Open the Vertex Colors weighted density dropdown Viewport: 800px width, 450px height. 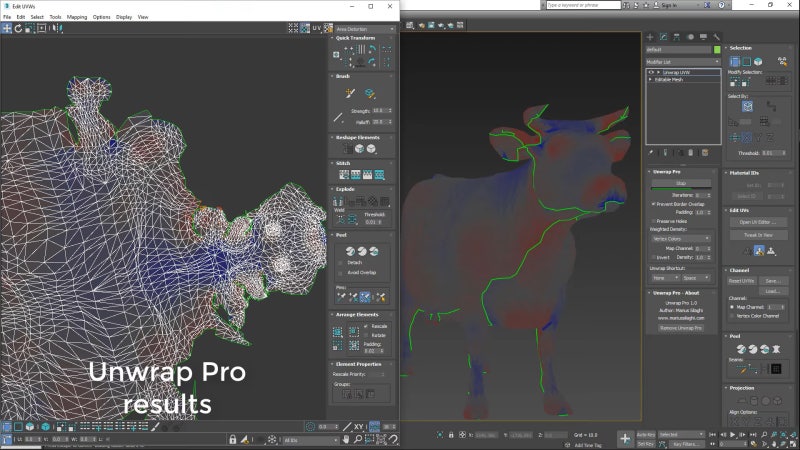point(681,239)
